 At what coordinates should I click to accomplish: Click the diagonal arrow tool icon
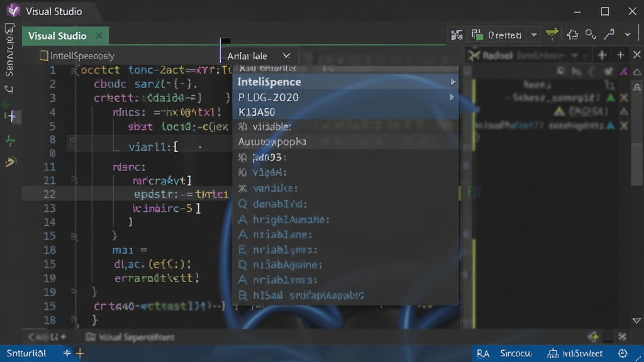coord(609,35)
